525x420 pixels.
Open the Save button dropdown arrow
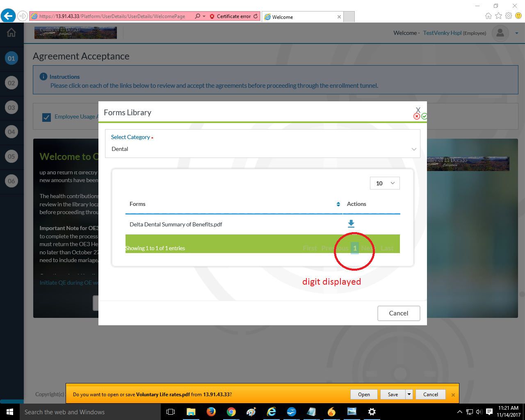409,394
